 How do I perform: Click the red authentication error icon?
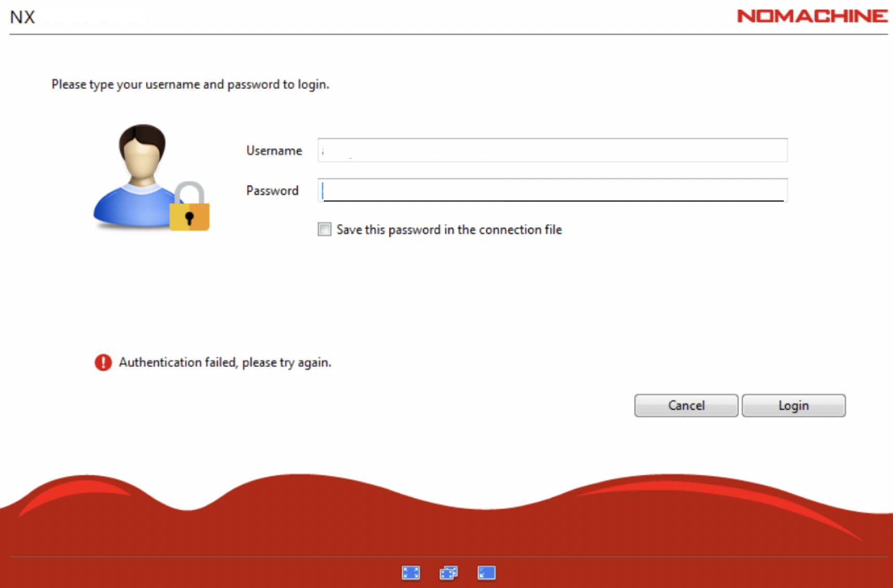[x=103, y=362]
